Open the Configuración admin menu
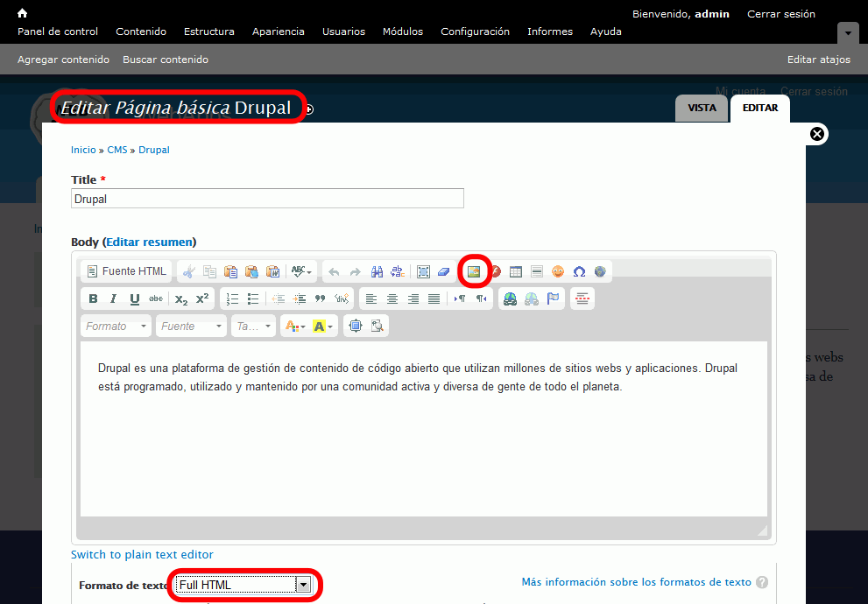This screenshot has height=604, width=868. [x=475, y=32]
